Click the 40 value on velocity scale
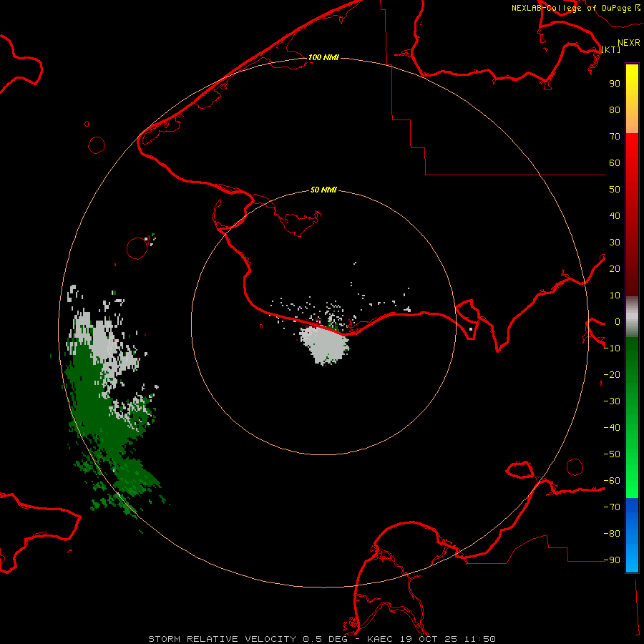Screen dimensions: 644x644 (x=615, y=215)
